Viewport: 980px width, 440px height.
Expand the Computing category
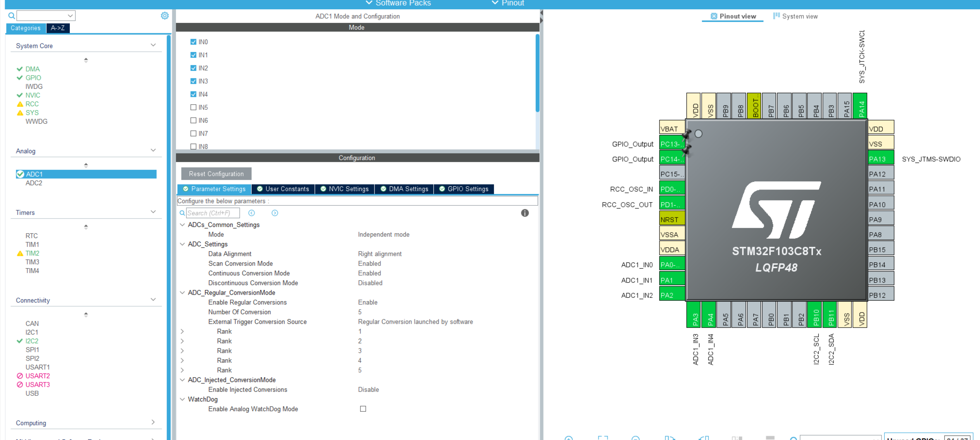[x=153, y=422]
